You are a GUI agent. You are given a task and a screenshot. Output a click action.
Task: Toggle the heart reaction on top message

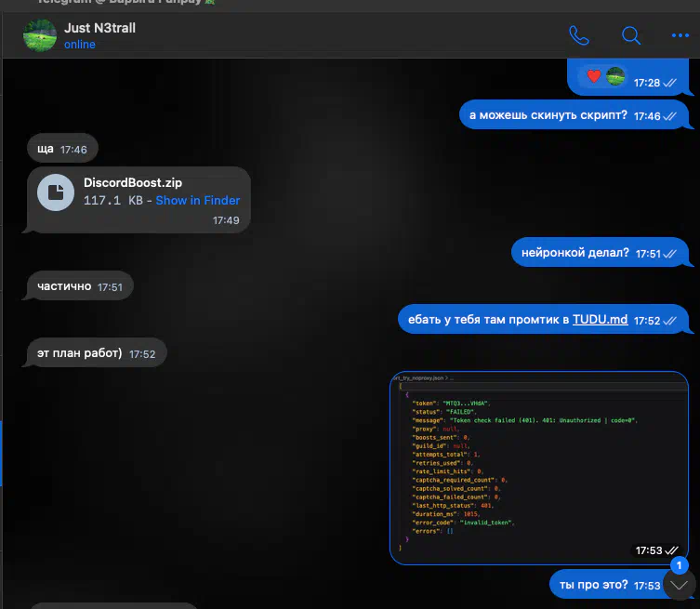tap(593, 76)
